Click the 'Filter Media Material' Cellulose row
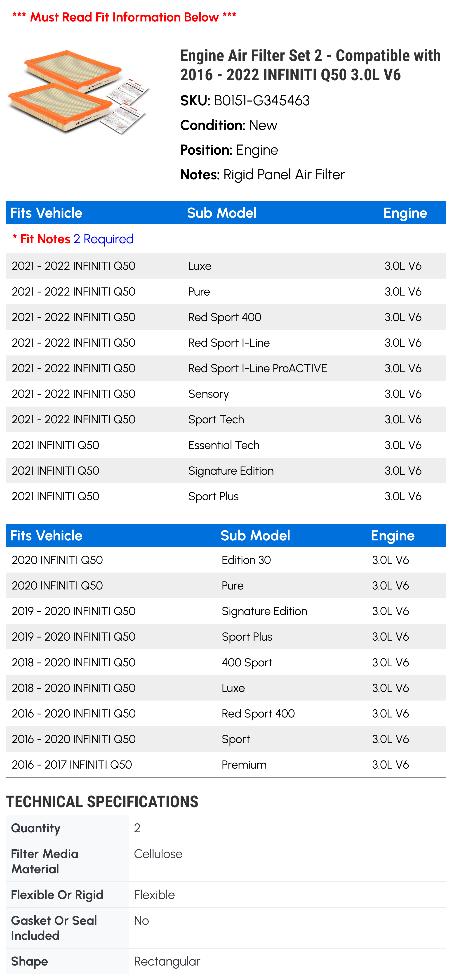This screenshot has width=452, height=980. click(x=226, y=861)
